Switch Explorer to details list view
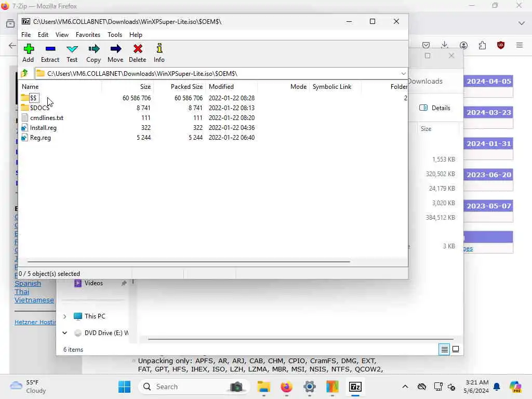Screen dimensions: 532x399 444,349
